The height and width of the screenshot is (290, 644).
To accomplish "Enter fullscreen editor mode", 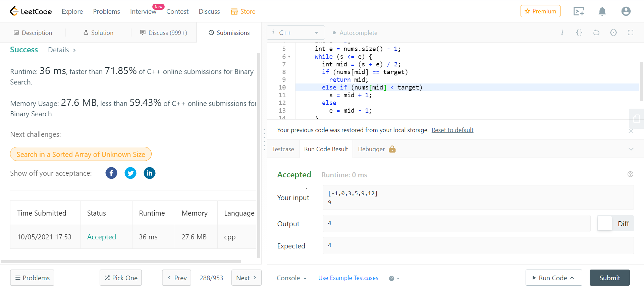I will coord(631,33).
